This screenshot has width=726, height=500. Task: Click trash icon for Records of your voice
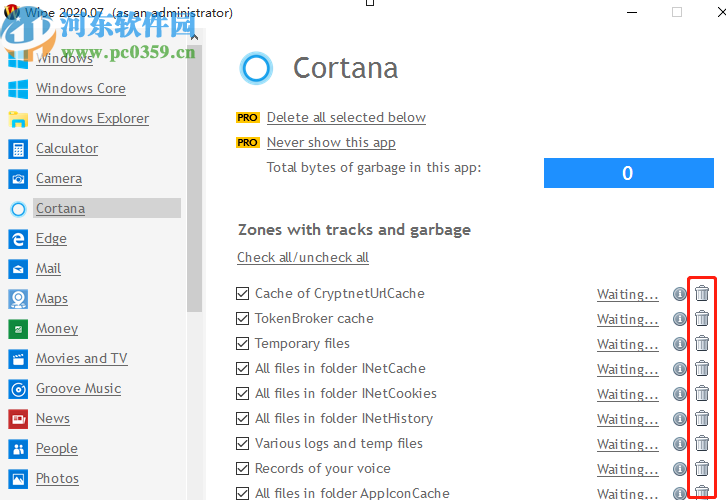click(702, 468)
